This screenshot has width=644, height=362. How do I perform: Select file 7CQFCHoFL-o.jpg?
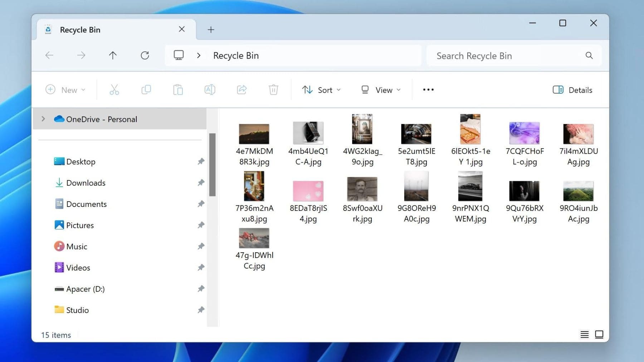pyautogui.click(x=525, y=144)
